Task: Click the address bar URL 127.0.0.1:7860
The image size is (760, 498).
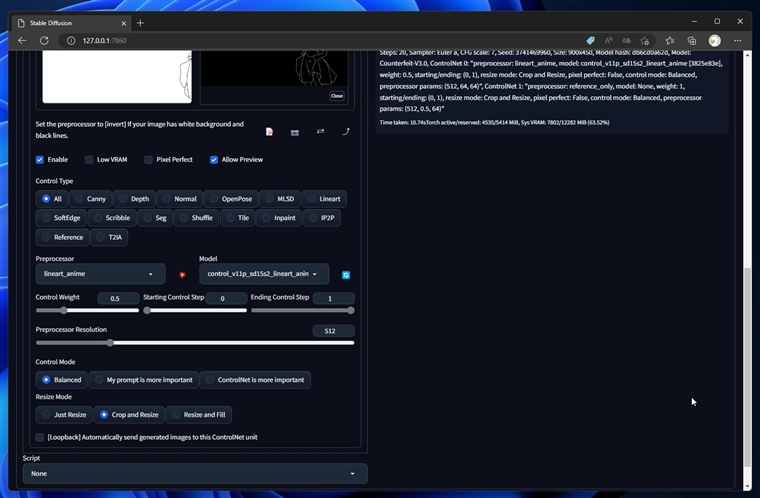Action: [x=104, y=41]
